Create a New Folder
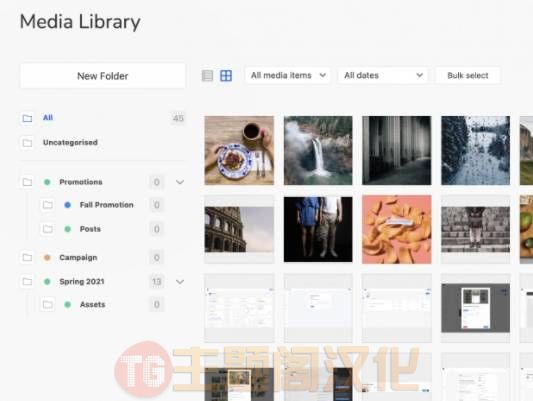Image resolution: width=533 pixels, height=401 pixels. coord(103,76)
